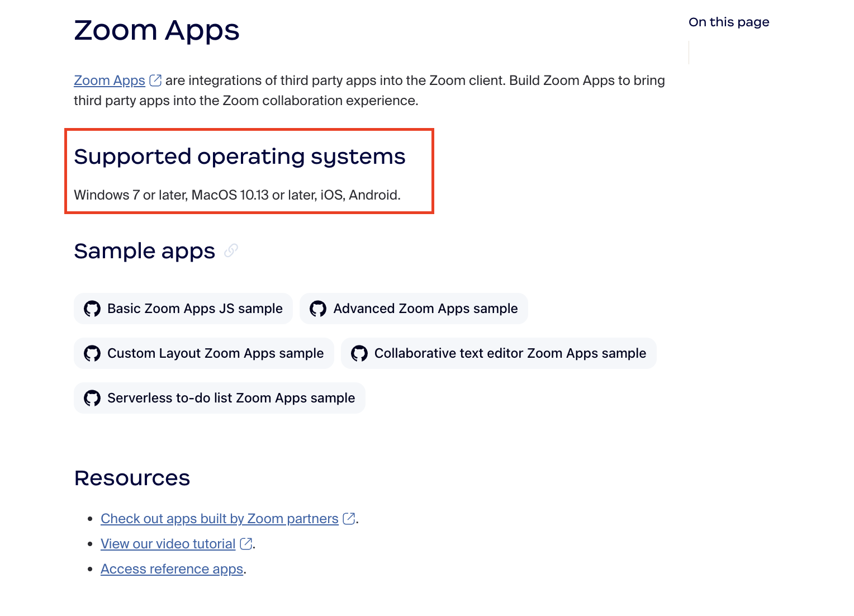Screen dimensions: 854x616
Task: Click GitHub icon on Advanced Zoom Apps sample
Action: tap(318, 309)
